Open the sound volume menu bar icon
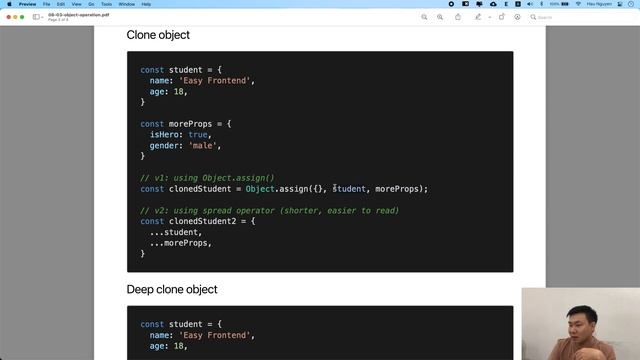The height and width of the screenshot is (360, 640). pos(530,4)
